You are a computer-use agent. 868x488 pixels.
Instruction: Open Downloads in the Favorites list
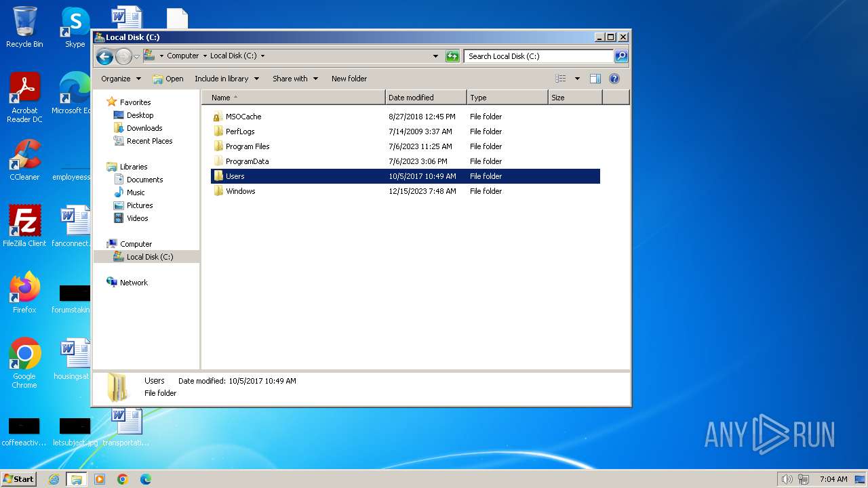[x=144, y=128]
